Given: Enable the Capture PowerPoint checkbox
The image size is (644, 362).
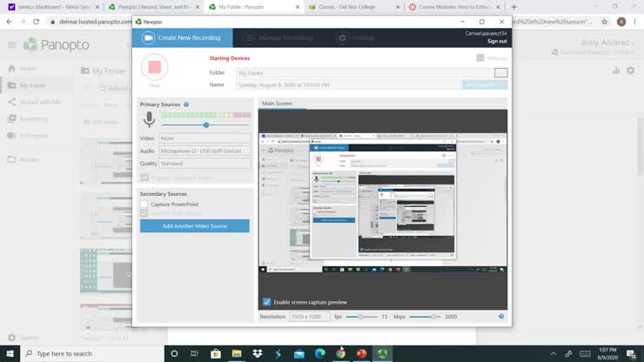Looking at the screenshot, I should pyautogui.click(x=144, y=204).
